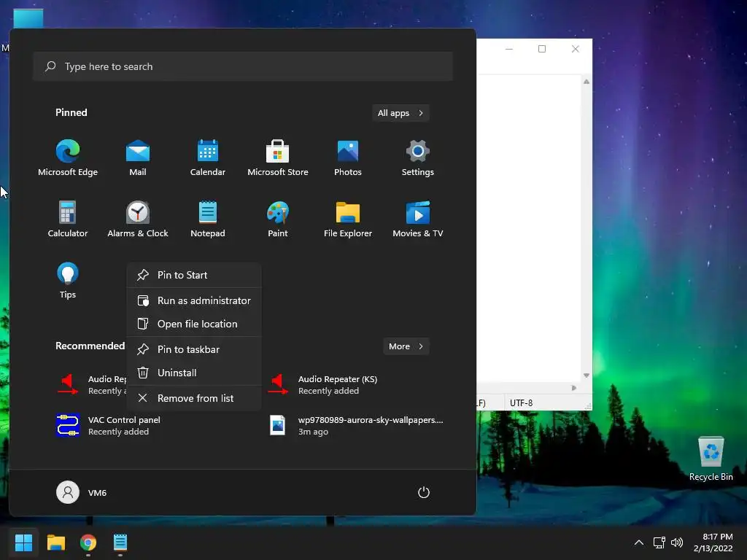
Task: Switch to Notepad on the taskbar
Action: 120,542
